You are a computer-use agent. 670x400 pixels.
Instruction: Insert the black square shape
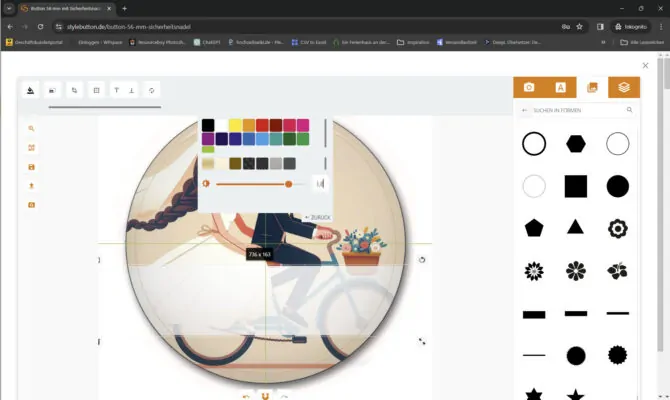pyautogui.click(x=576, y=186)
